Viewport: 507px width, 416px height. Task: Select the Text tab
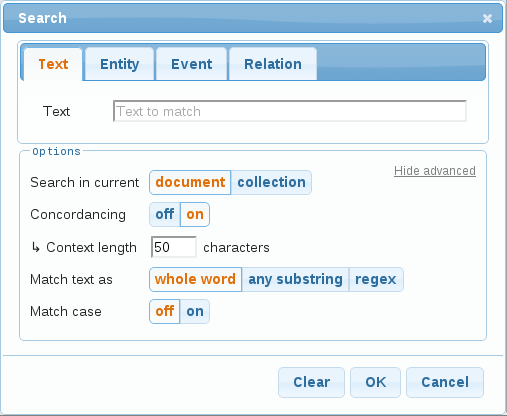[53, 64]
